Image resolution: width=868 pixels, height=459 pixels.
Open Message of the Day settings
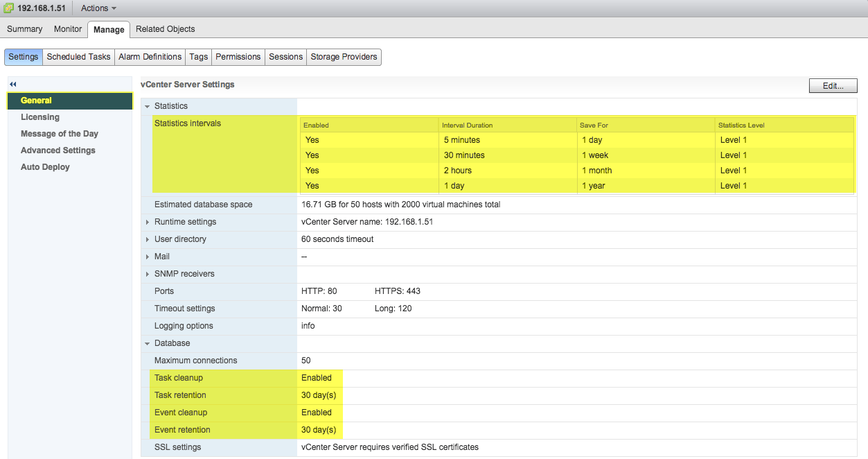[58, 133]
